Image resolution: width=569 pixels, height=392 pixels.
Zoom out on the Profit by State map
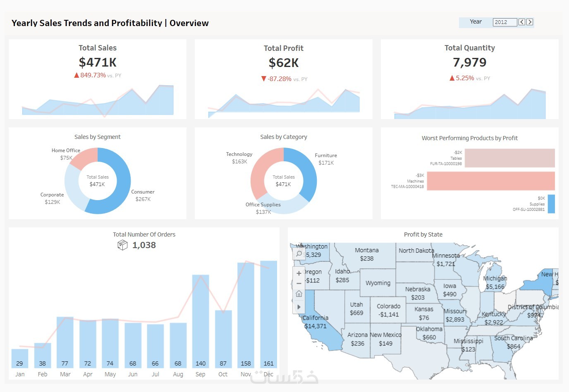[299, 284]
